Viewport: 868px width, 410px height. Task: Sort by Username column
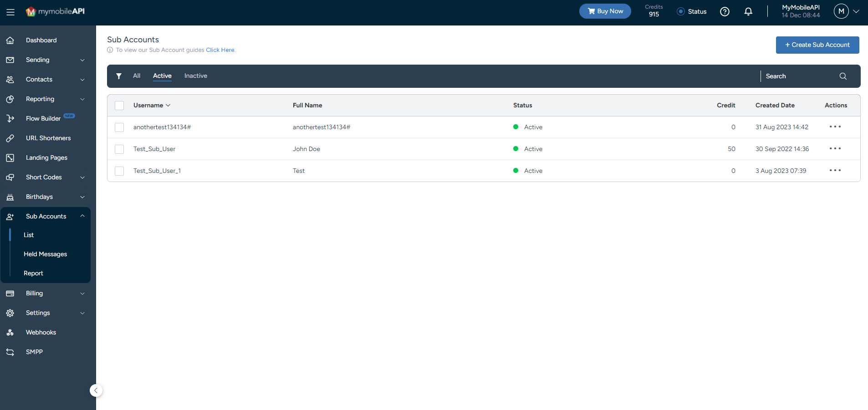tap(152, 105)
